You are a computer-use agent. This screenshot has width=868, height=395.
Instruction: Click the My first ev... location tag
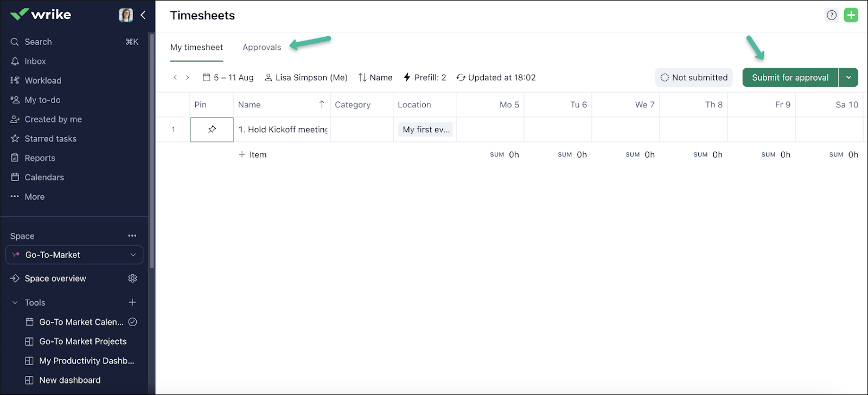click(x=426, y=129)
